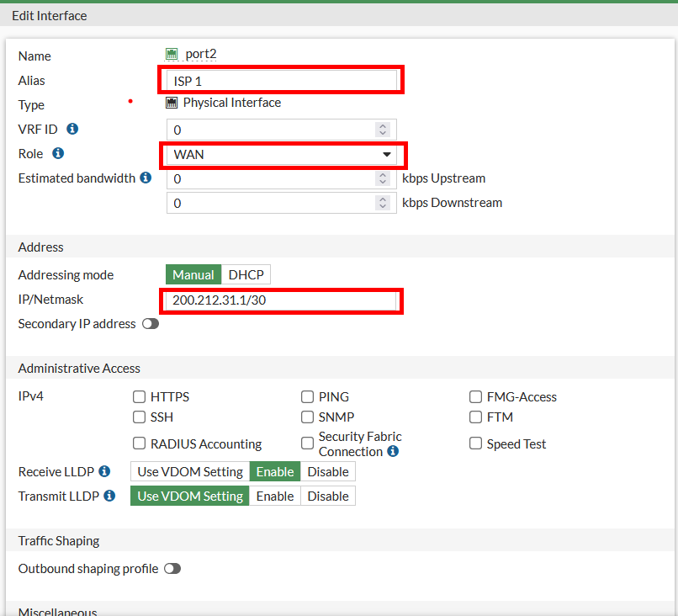Tick the SSH checkbox
The height and width of the screenshot is (616, 678).
point(140,417)
